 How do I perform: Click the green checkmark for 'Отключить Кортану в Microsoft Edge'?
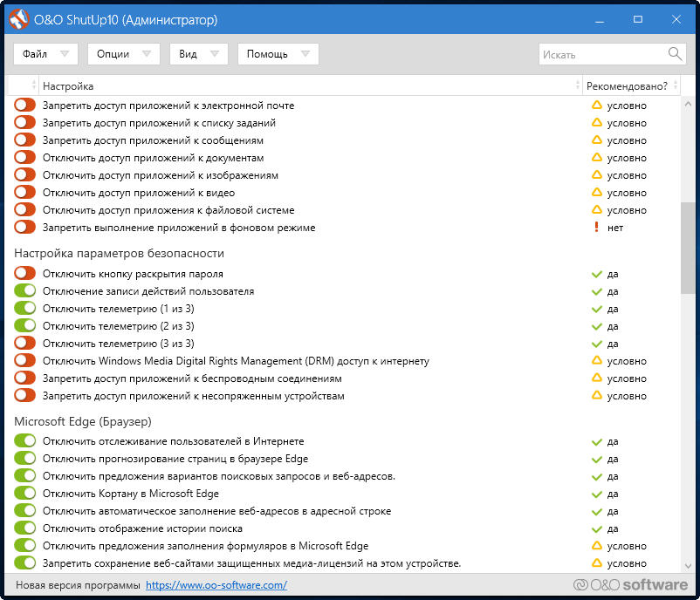coord(596,494)
